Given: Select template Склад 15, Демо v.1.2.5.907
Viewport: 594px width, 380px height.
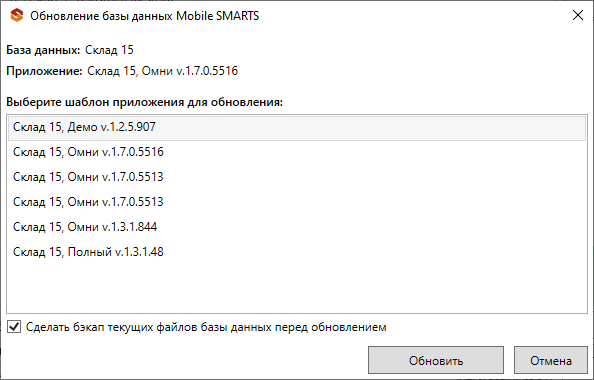Looking at the screenshot, I should click(297, 127).
